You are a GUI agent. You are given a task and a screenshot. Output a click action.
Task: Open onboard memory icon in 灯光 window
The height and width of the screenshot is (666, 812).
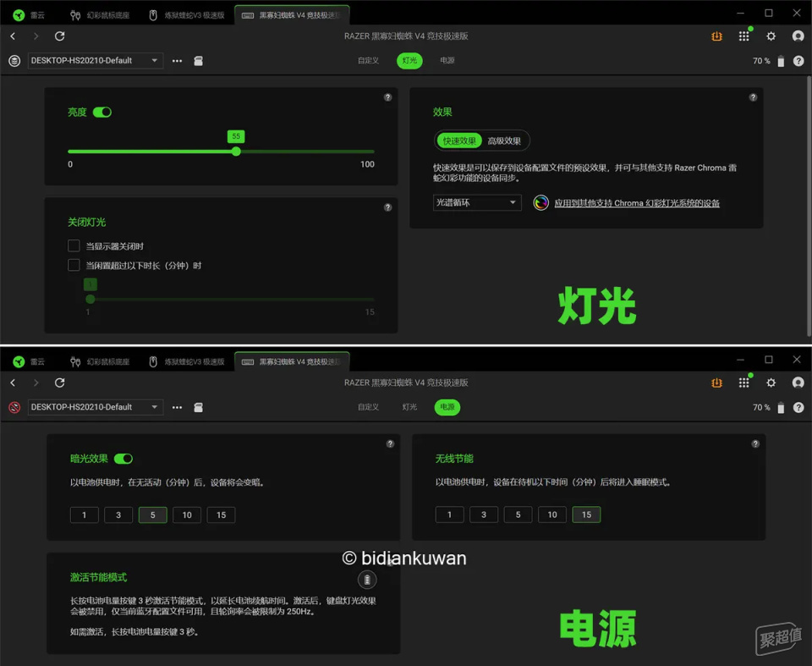pos(198,61)
